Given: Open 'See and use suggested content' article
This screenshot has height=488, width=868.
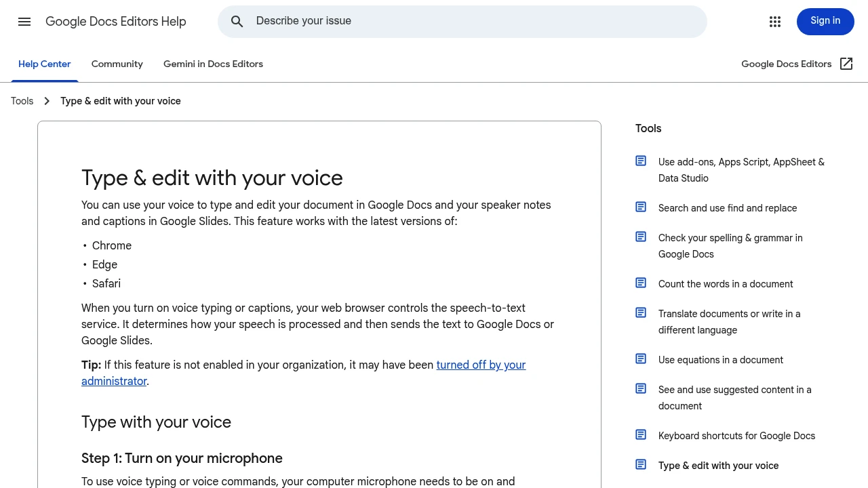Looking at the screenshot, I should [734, 398].
